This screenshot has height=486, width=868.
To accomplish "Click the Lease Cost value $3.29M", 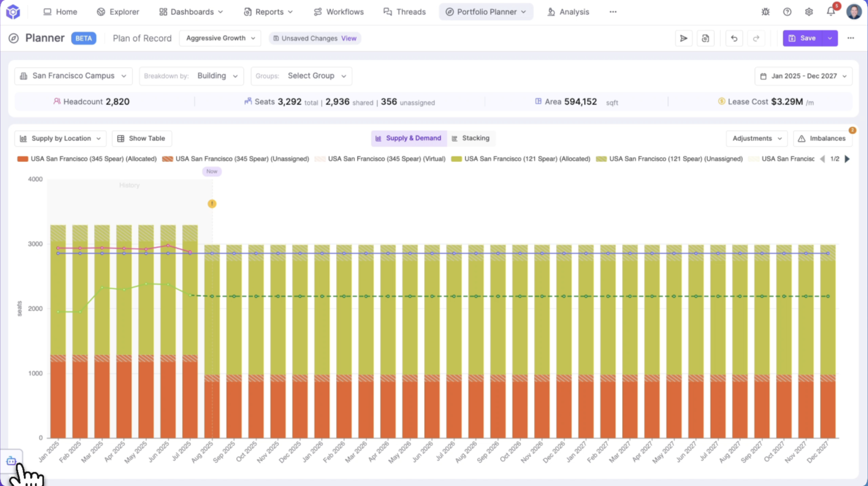I will [x=787, y=101].
